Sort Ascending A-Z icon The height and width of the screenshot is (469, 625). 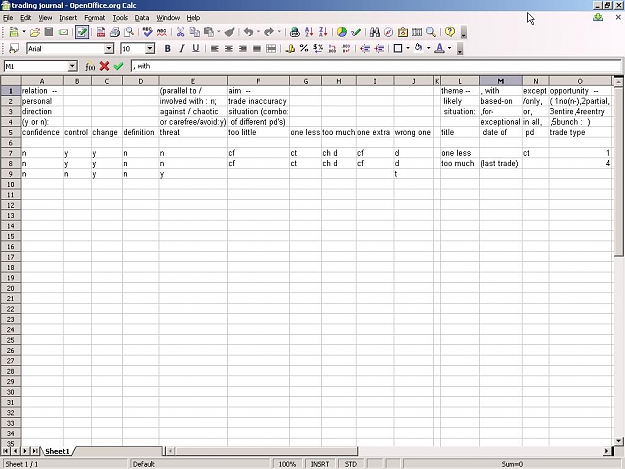pos(309,32)
